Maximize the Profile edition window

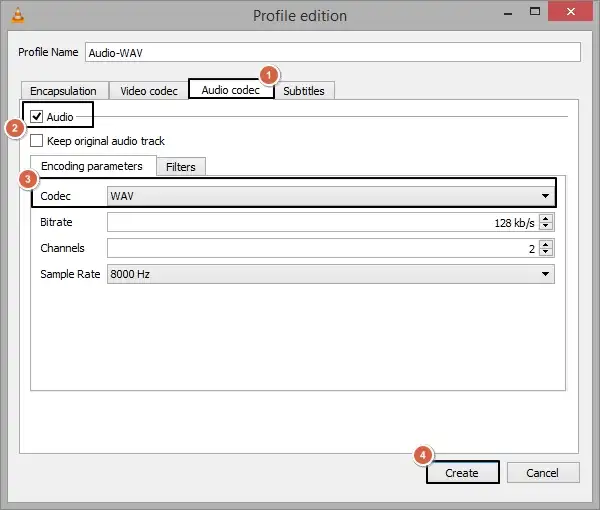click(535, 12)
